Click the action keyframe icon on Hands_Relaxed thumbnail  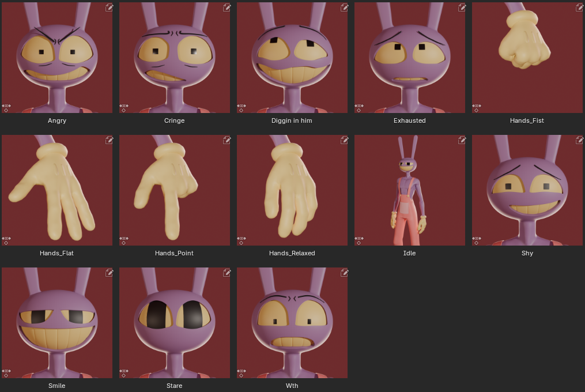click(x=241, y=241)
